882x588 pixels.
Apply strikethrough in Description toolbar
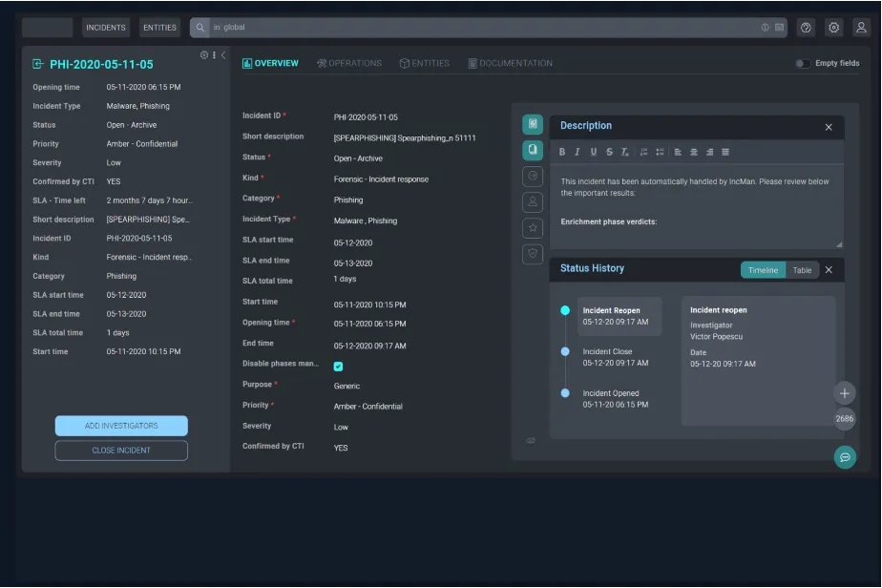pos(609,152)
